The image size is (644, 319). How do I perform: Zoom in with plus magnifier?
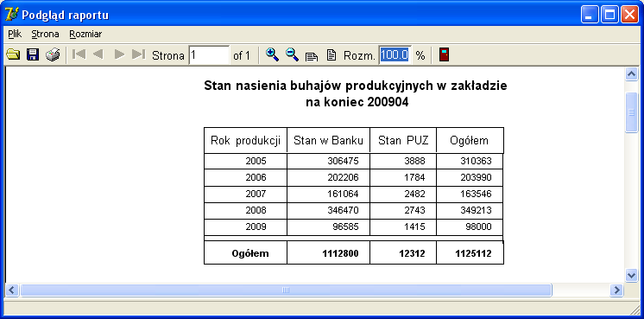tap(272, 54)
